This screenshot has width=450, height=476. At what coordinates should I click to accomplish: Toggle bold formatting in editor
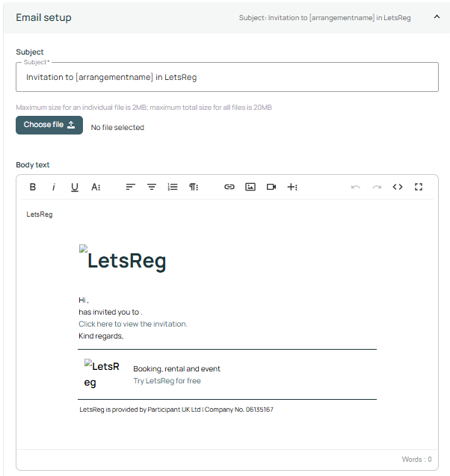click(32, 187)
